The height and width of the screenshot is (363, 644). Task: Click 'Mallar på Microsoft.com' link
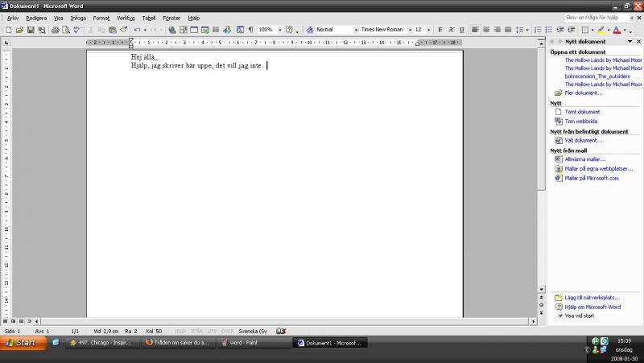coord(591,178)
